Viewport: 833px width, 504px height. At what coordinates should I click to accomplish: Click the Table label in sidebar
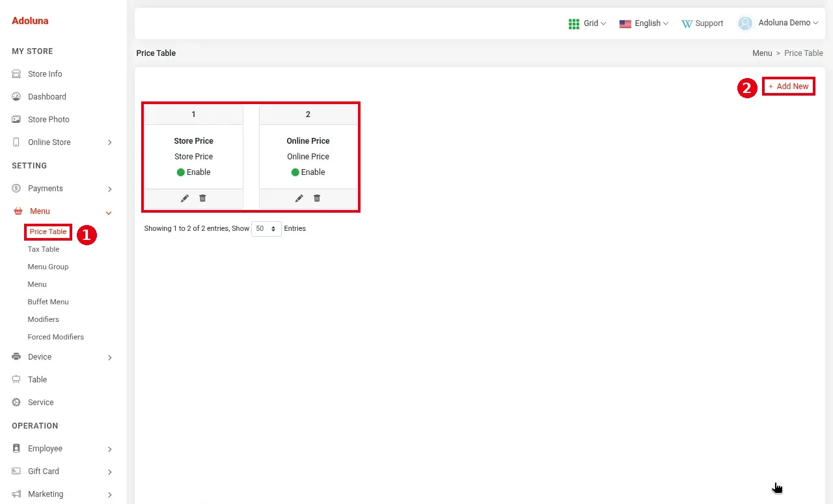38,380
